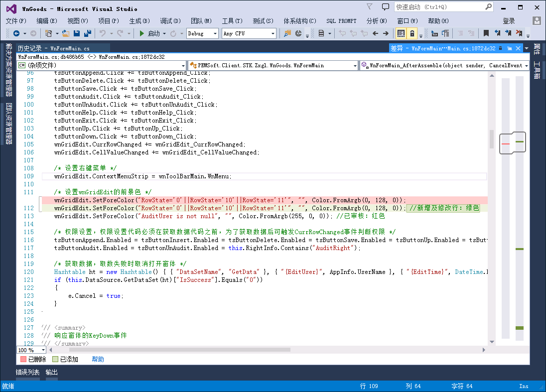Screen dimensions: 546x392
Task: Click the circular history clock icon in toolbar
Action: pyautogui.click(x=298, y=33)
